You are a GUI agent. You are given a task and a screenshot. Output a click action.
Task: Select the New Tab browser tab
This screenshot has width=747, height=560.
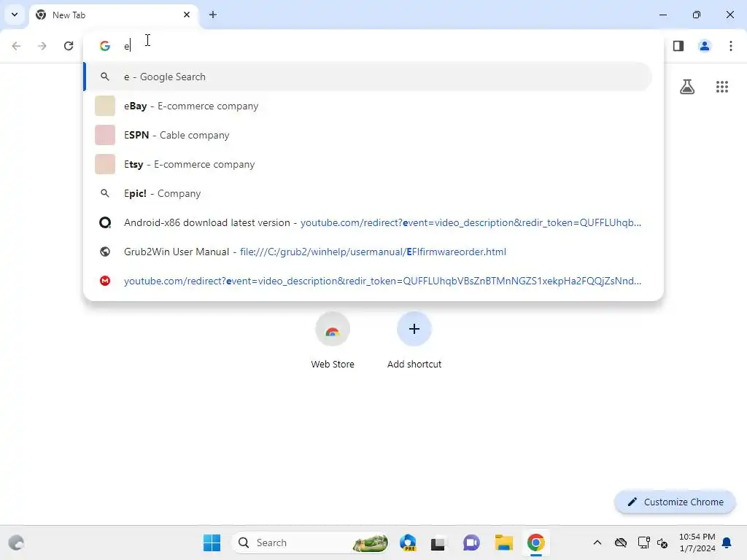113,15
